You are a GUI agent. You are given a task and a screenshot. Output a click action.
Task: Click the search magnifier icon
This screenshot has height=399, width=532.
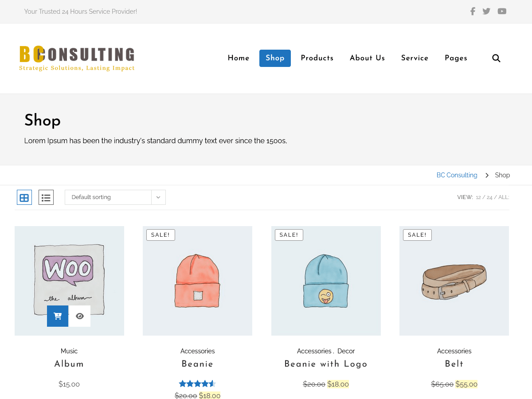496,58
